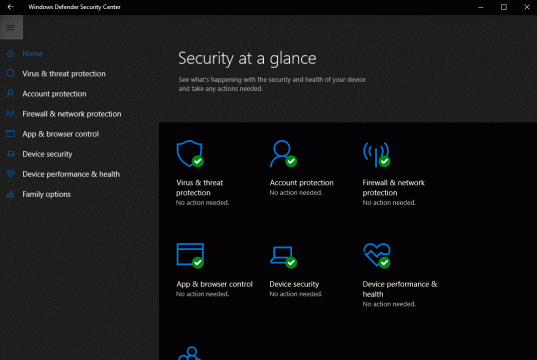Click the Firewall & network protection tile title
This screenshot has height=360, width=537.
394,188
